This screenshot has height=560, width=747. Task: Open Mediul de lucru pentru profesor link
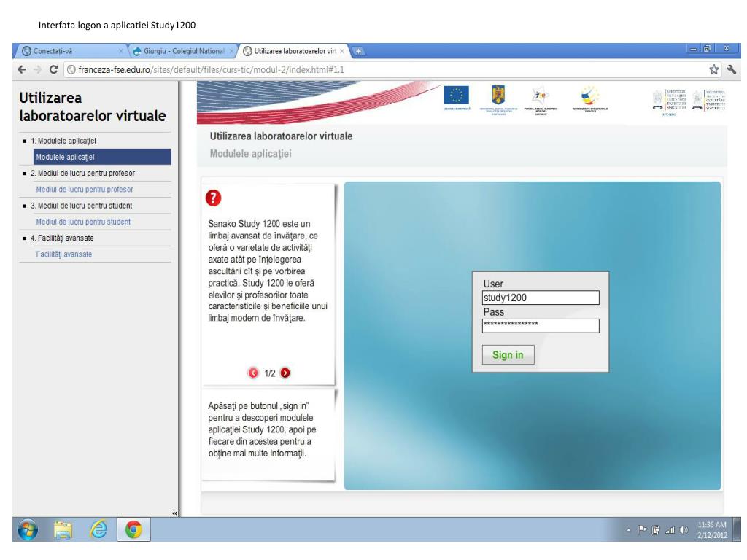pos(85,190)
